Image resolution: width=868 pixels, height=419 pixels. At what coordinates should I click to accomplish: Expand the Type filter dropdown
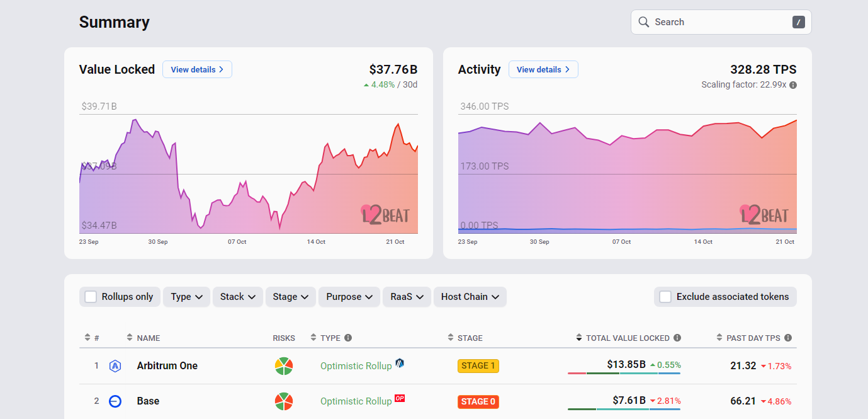(186, 297)
